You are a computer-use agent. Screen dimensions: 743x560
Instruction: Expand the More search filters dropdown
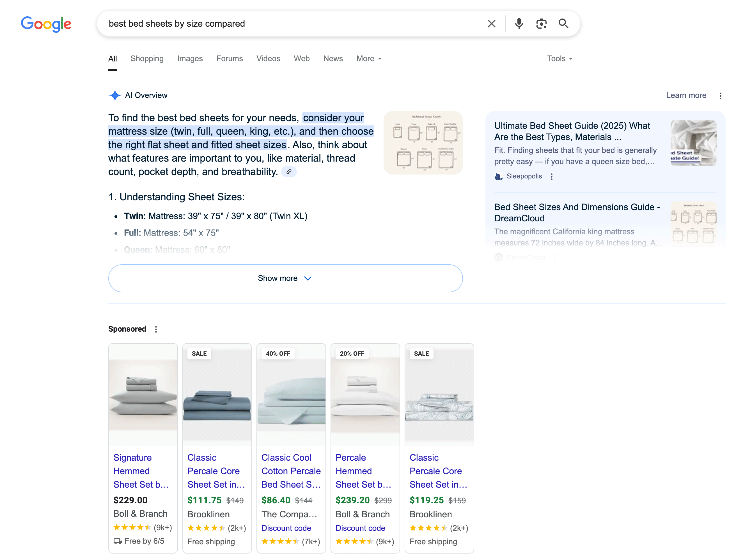(x=369, y=58)
